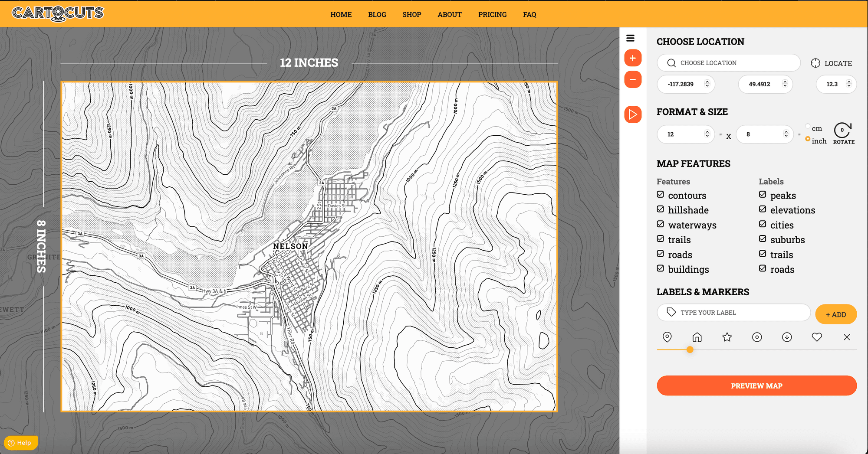Image resolution: width=868 pixels, height=454 pixels.
Task: Go to the Shop page
Action: 411,14
